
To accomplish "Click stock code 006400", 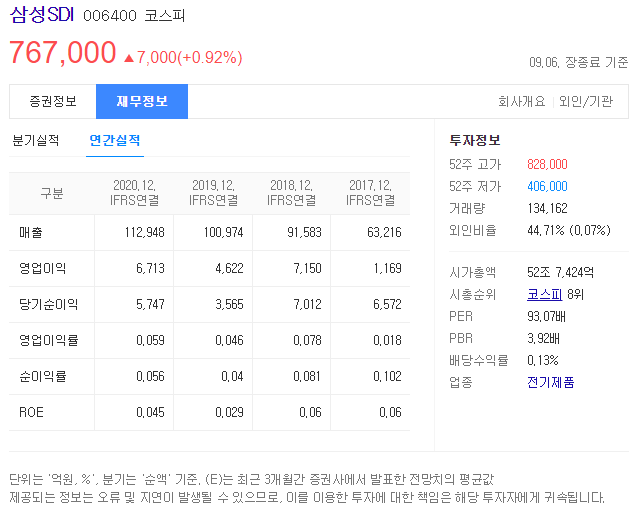I will (110, 16).
